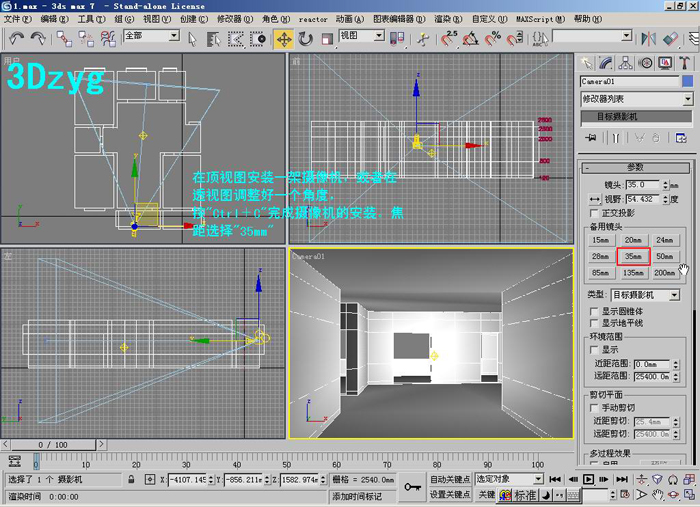The image size is (700, 507).
Task: Open the MAXScript menu
Action: coord(540,19)
